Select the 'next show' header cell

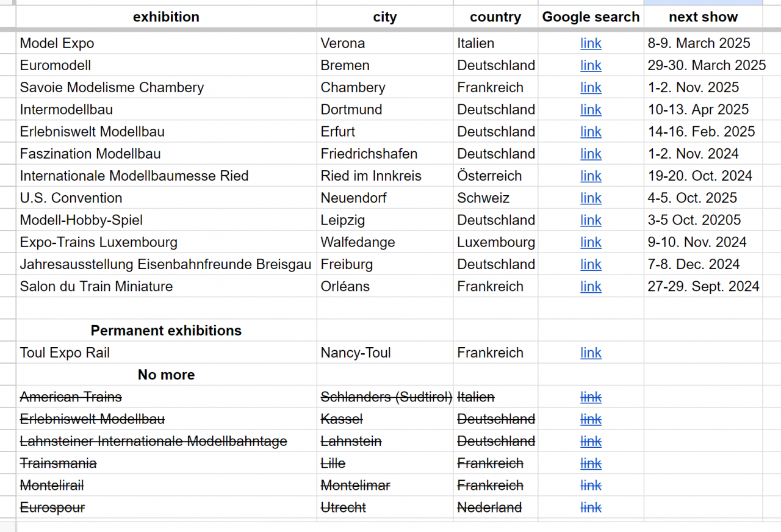tap(703, 17)
